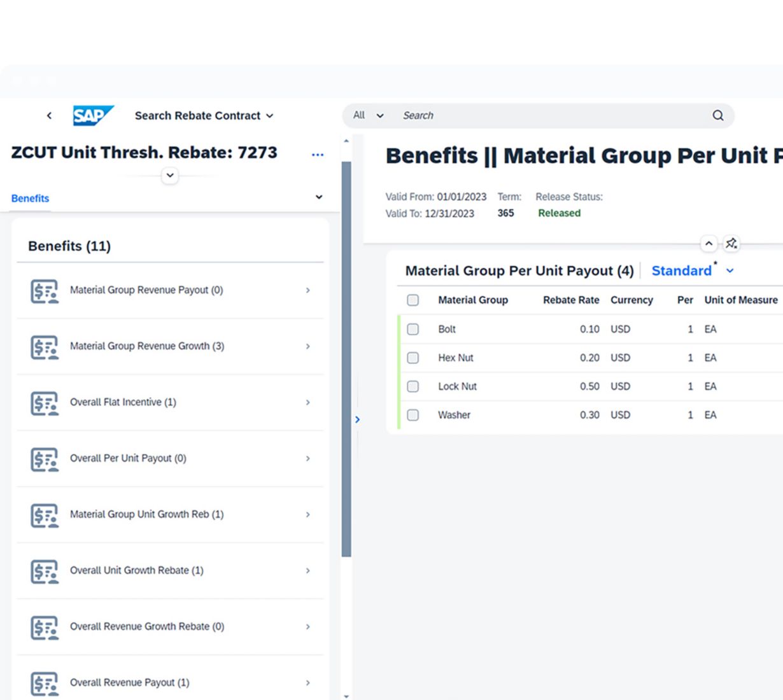The width and height of the screenshot is (783, 700).
Task: Click into the Search input field
Action: tap(547, 116)
